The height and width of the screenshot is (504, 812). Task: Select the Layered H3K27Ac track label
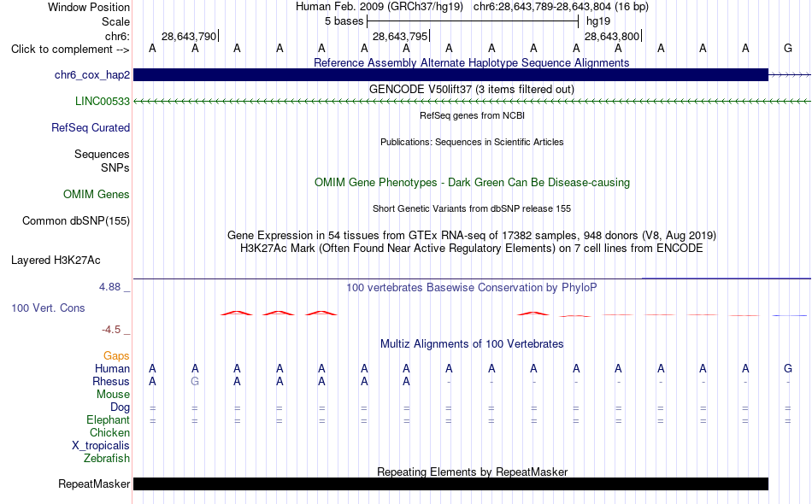(56, 261)
